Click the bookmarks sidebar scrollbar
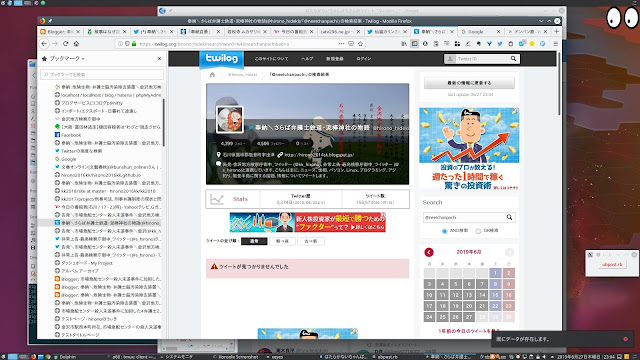Image resolution: width=640 pixels, height=360 pixels. coord(163,122)
